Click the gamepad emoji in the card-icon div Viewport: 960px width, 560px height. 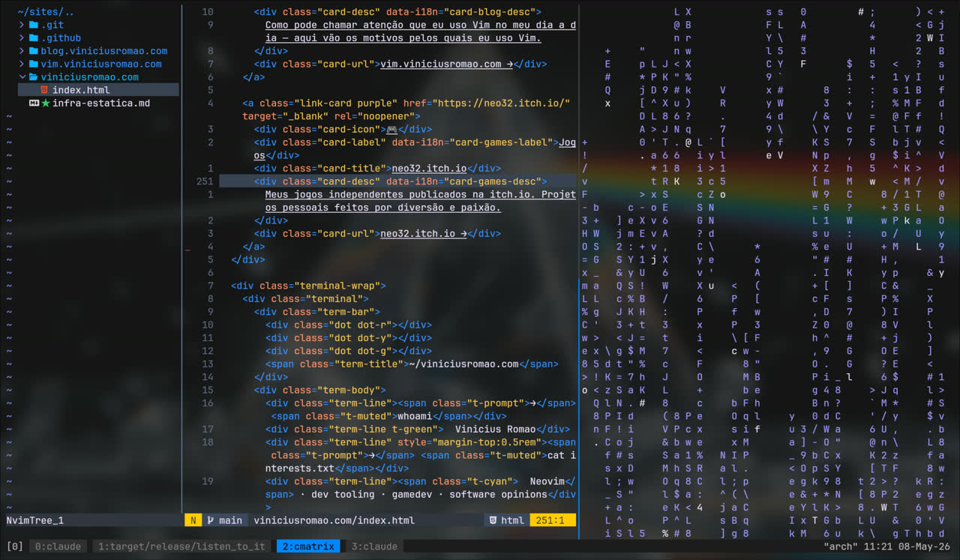[x=391, y=129]
